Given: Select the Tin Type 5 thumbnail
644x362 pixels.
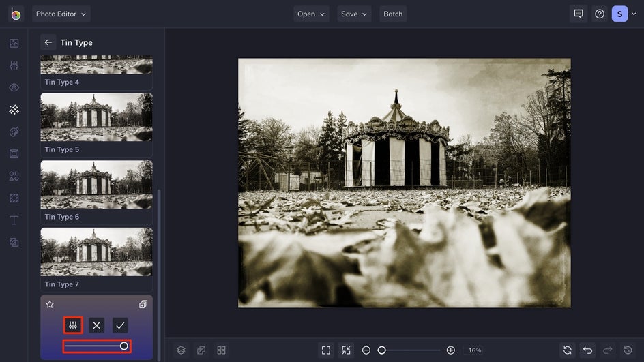Looking at the screenshot, I should click(96, 117).
